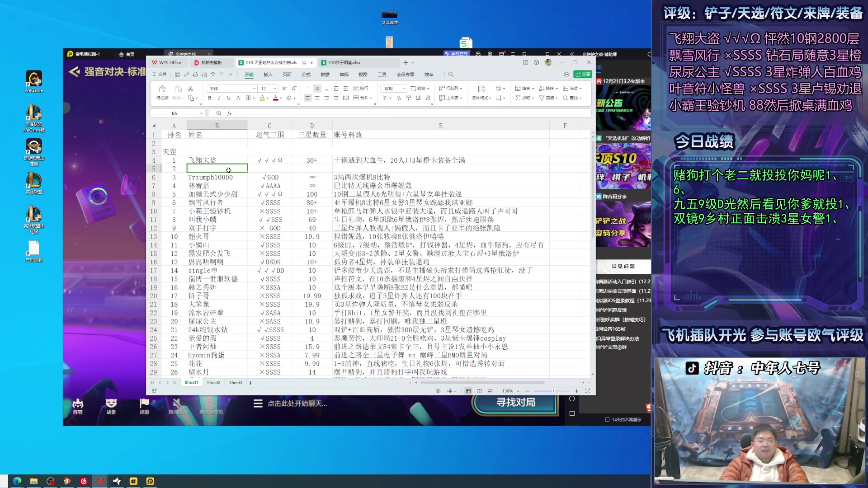Viewport: 868px width, 488px height.
Task: Click the Name Box showing B5
Action: coord(175,113)
